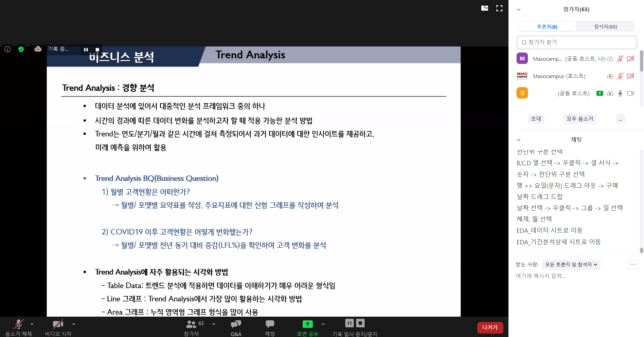Open participants icon showing 63
The height and width of the screenshot is (337, 644).
(192, 324)
